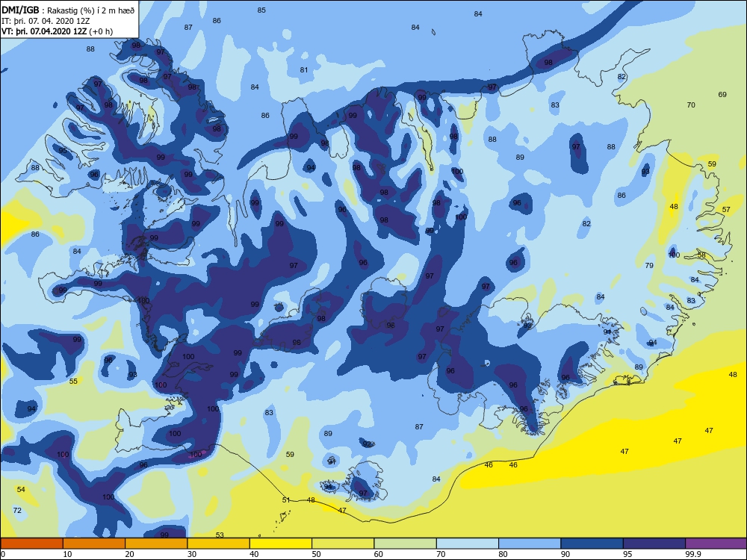The height and width of the screenshot is (560, 747).
Task: Click the map humidity value '79'
Action: coord(649,266)
